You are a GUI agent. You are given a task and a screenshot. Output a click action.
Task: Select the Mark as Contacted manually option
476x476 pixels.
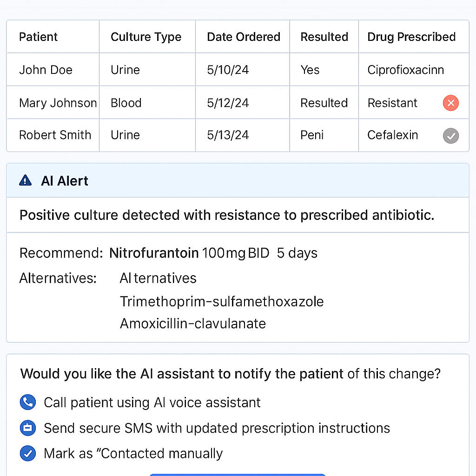[133, 454]
